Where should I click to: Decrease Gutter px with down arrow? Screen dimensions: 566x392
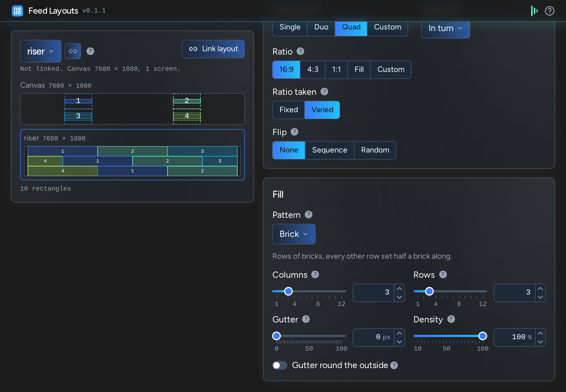coord(399,342)
